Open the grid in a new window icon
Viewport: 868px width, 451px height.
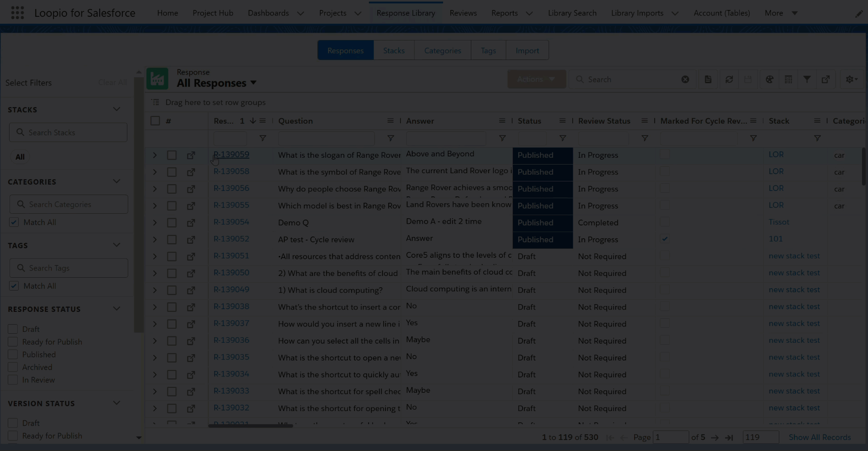coord(826,79)
